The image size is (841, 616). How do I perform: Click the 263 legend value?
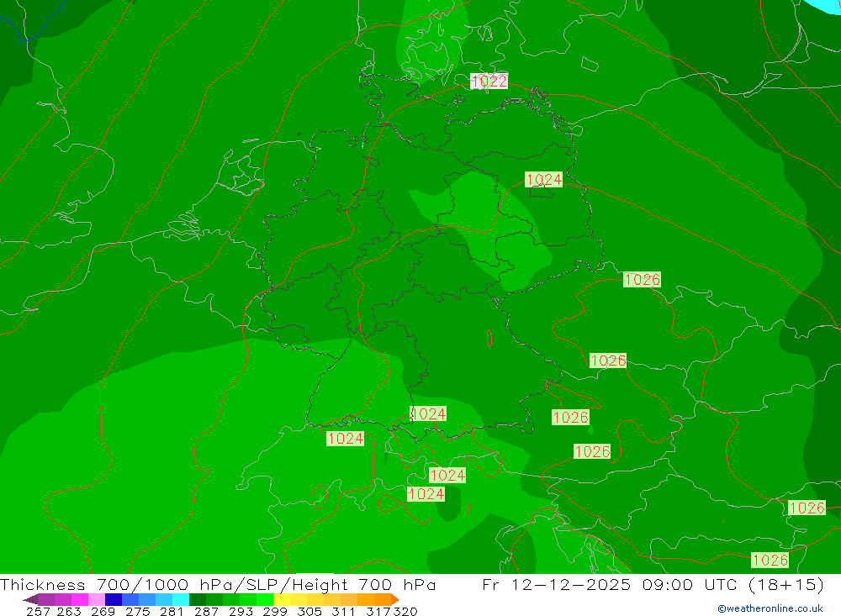coord(69,611)
